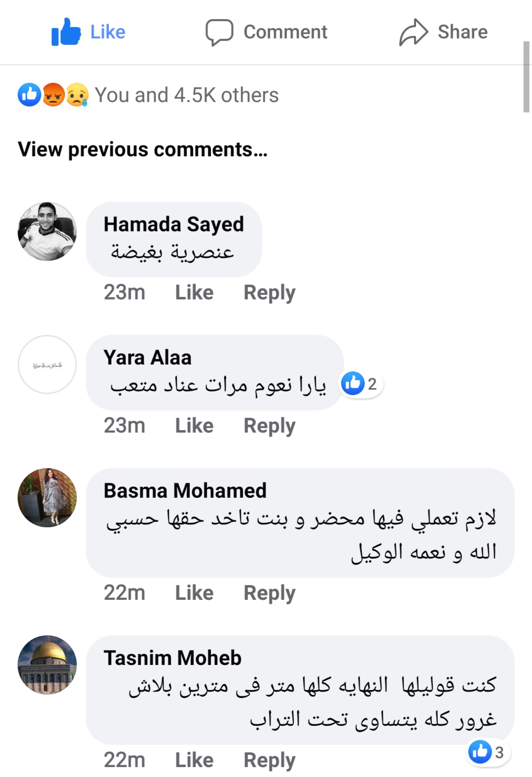
Task: Like Yara Alaa's comment
Action: tap(194, 426)
